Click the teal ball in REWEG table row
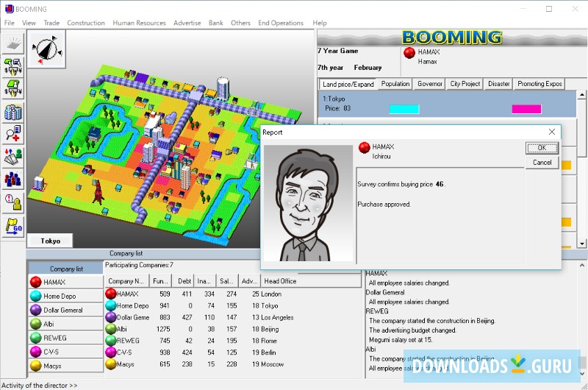The image size is (588, 390). [111, 341]
